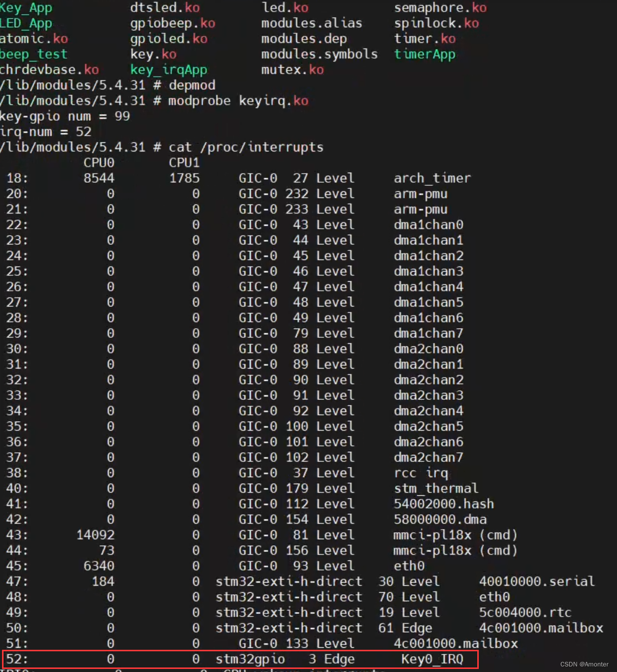Select the CSDN @Amonter watermark text
This screenshot has height=672, width=617.
[584, 664]
